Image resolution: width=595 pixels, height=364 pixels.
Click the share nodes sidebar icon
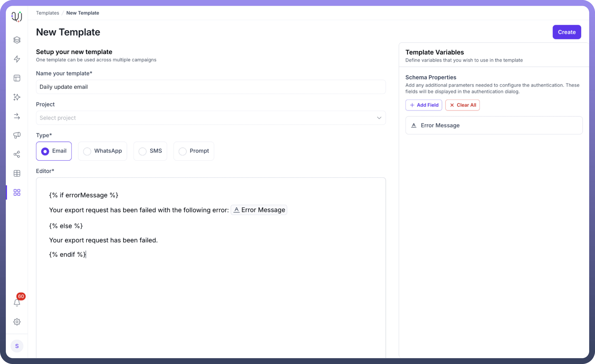pos(17,154)
